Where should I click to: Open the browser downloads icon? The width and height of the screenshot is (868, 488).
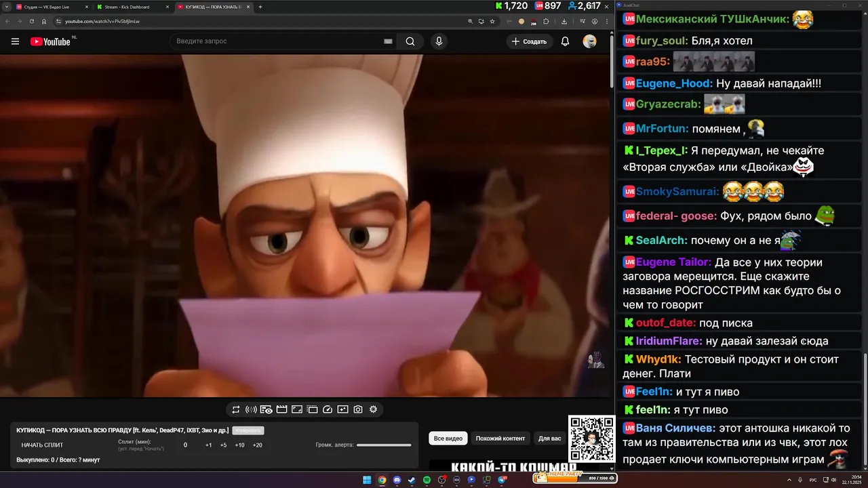tap(564, 21)
